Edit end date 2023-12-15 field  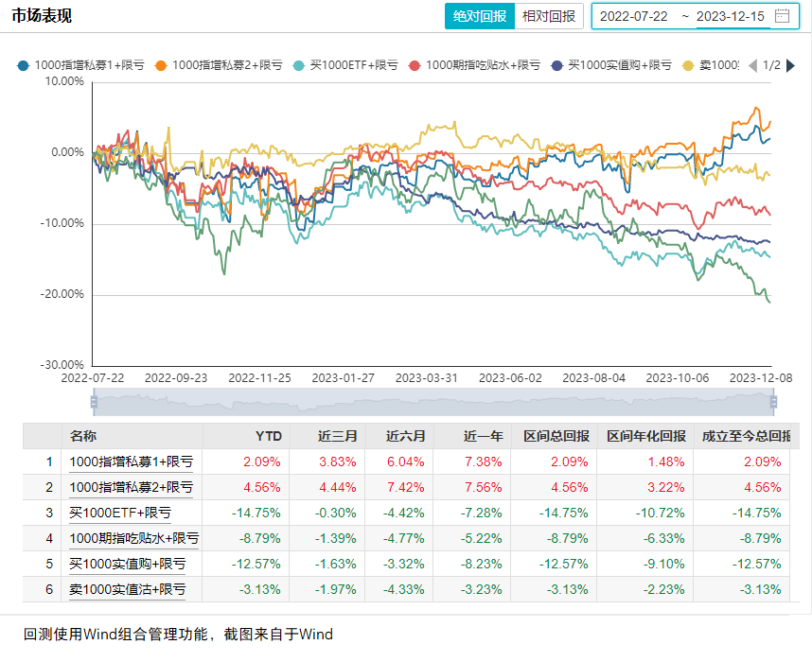(730, 16)
